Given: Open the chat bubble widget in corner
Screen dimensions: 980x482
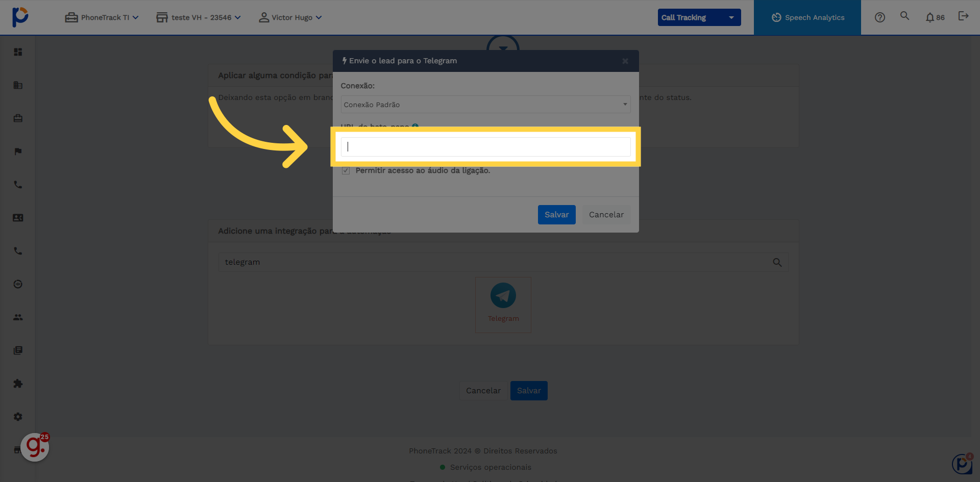Looking at the screenshot, I should coord(963,464).
